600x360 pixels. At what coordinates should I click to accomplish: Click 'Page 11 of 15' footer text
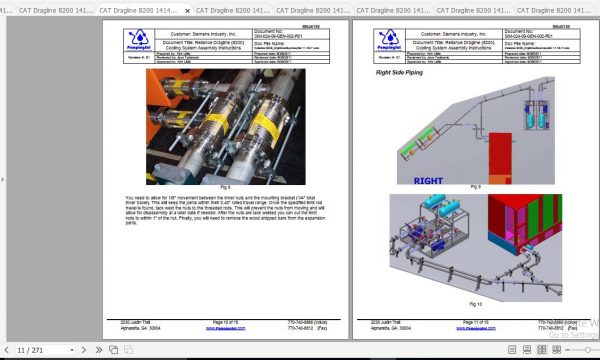476,323
